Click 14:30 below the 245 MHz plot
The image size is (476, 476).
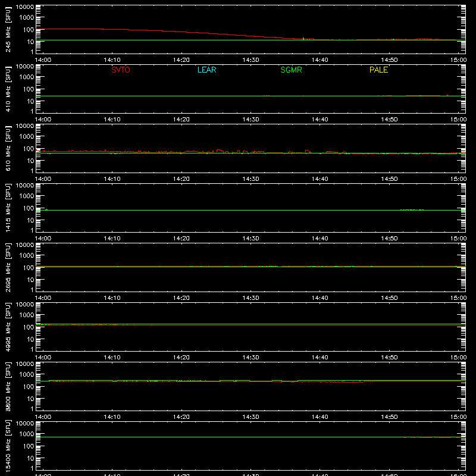[250, 60]
